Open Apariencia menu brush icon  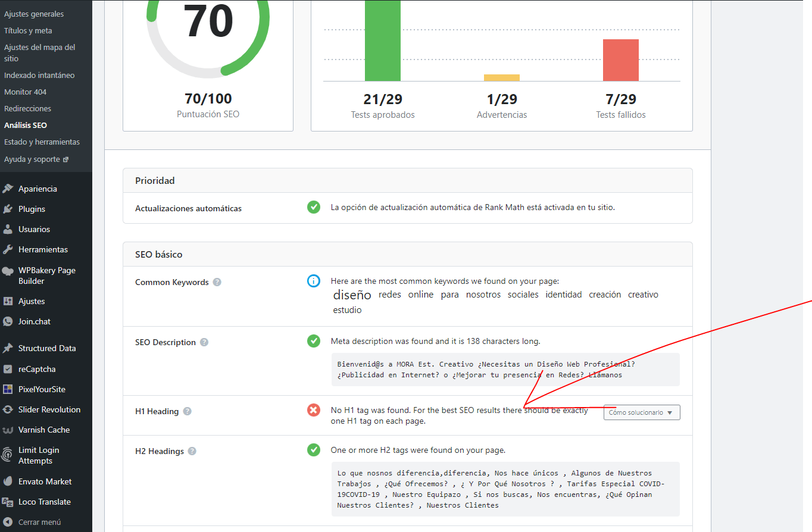(x=8, y=189)
